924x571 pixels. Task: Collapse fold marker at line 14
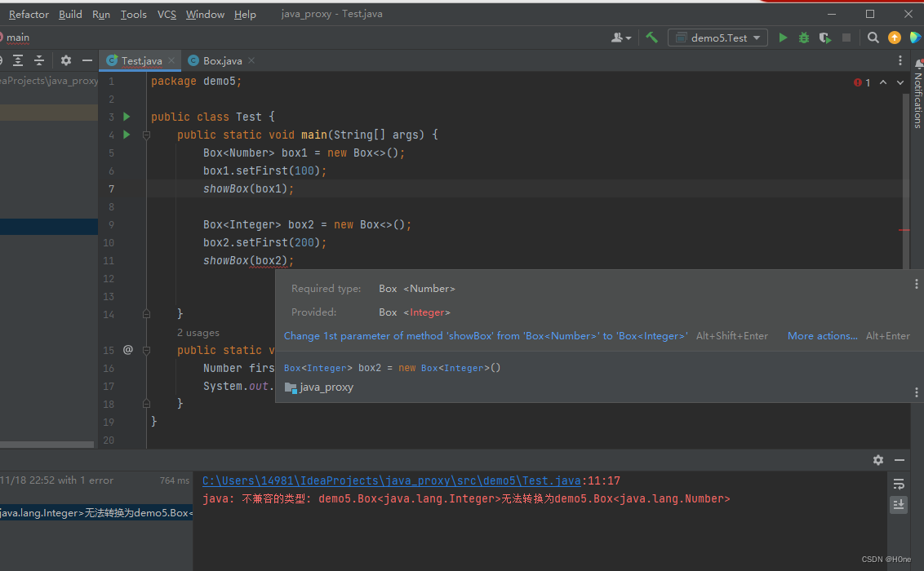pyautogui.click(x=147, y=314)
